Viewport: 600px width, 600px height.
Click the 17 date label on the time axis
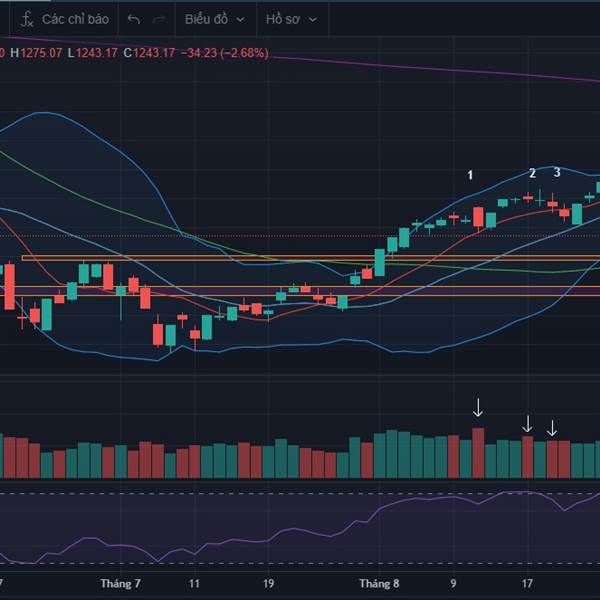click(527, 584)
